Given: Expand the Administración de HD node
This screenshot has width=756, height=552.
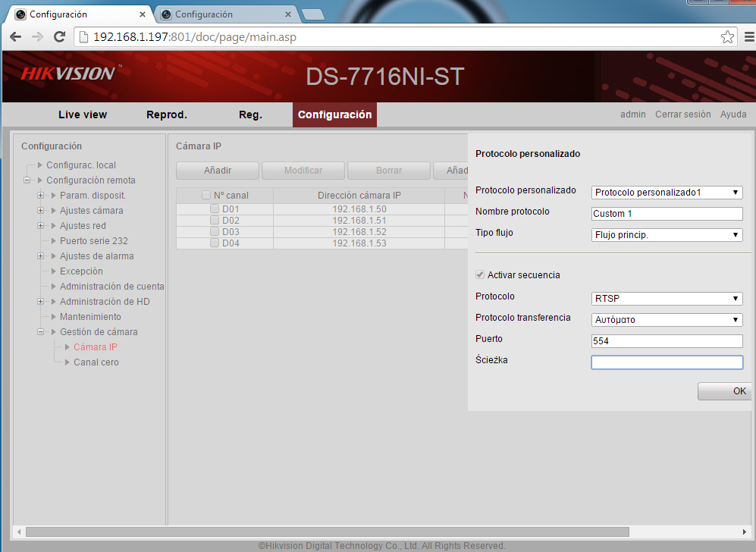Looking at the screenshot, I should pyautogui.click(x=40, y=301).
